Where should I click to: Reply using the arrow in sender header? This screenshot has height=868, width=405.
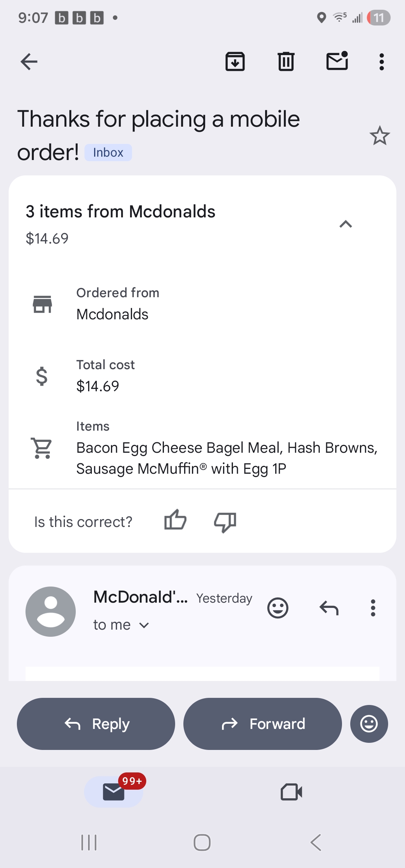coord(329,608)
